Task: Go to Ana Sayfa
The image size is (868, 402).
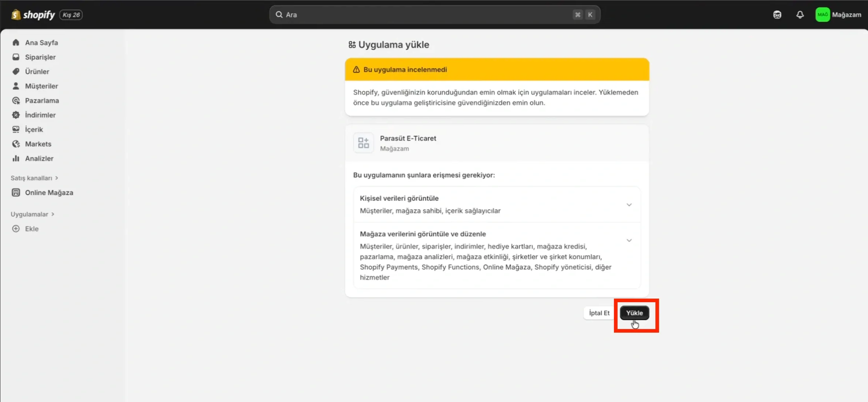Action: 41,43
